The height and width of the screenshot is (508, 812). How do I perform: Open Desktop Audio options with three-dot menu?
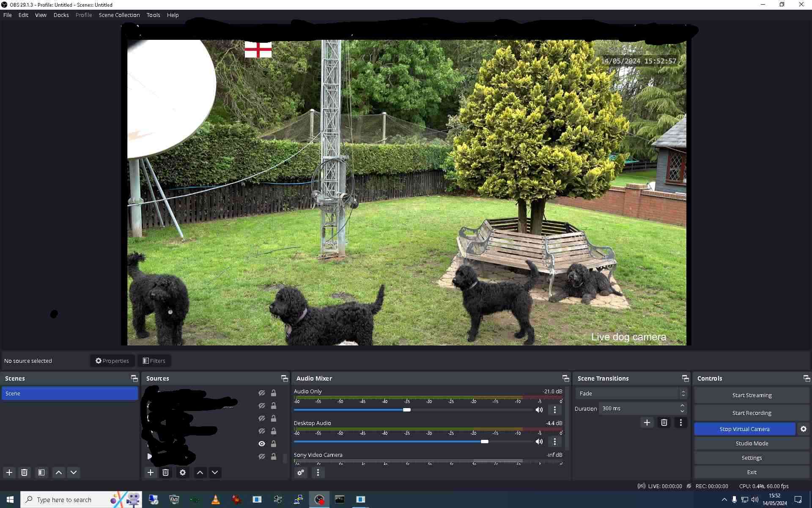point(554,442)
